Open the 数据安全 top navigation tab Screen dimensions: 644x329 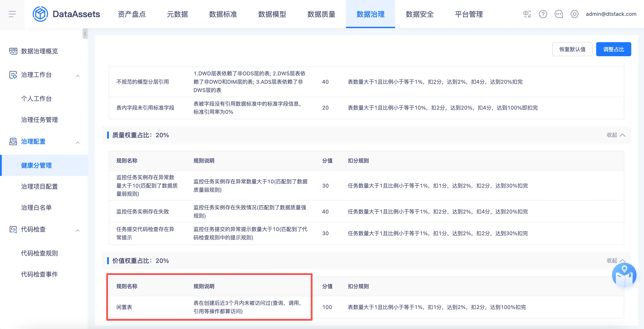click(419, 14)
